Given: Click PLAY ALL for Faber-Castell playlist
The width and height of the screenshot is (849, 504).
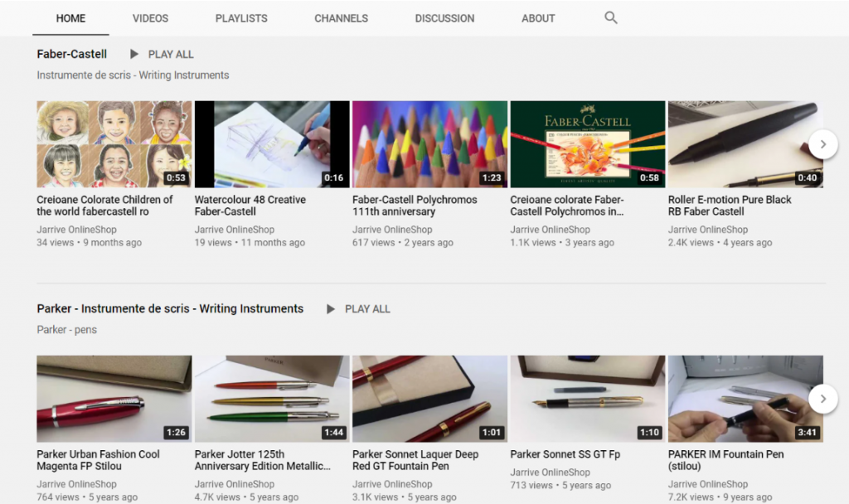Looking at the screenshot, I should (x=171, y=55).
